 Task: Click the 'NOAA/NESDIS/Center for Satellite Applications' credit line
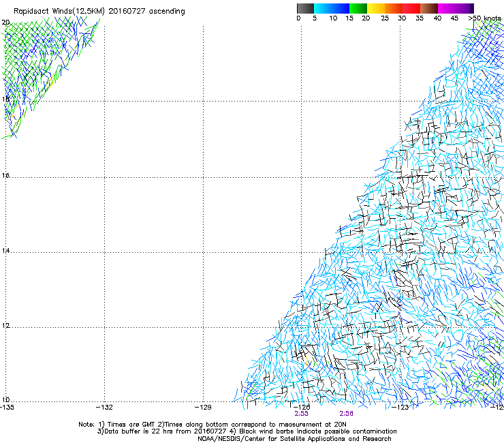[294, 439]
